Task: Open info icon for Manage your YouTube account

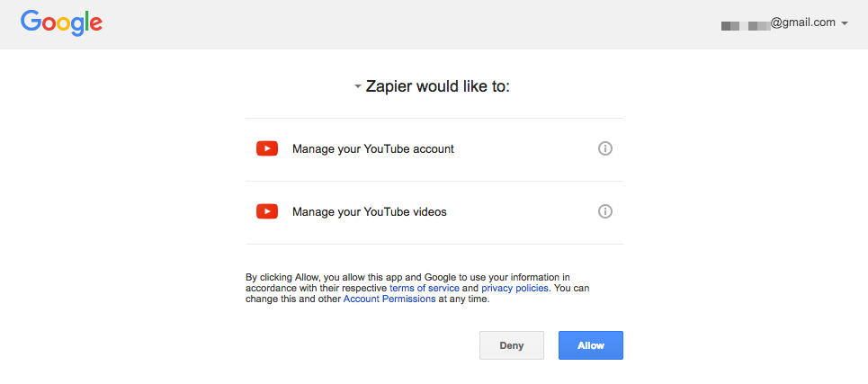Action: click(x=605, y=148)
